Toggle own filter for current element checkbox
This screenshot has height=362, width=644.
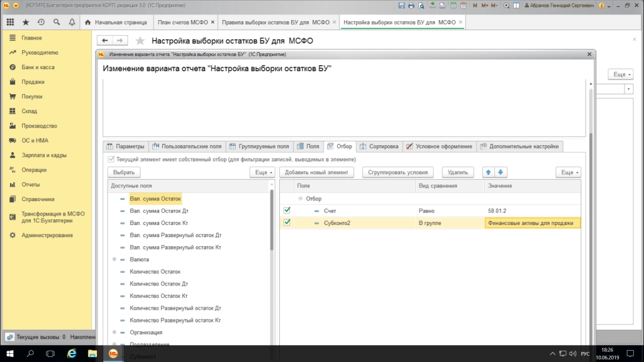pos(111,159)
